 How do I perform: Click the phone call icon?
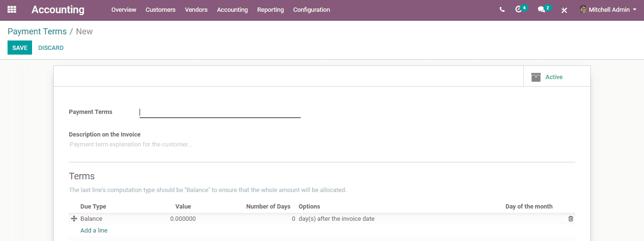[502, 9]
